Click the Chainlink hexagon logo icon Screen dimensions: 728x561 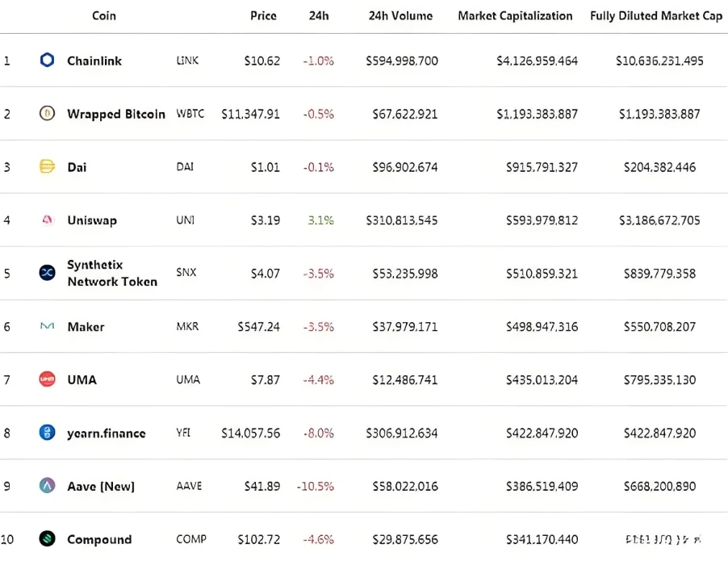(47, 60)
